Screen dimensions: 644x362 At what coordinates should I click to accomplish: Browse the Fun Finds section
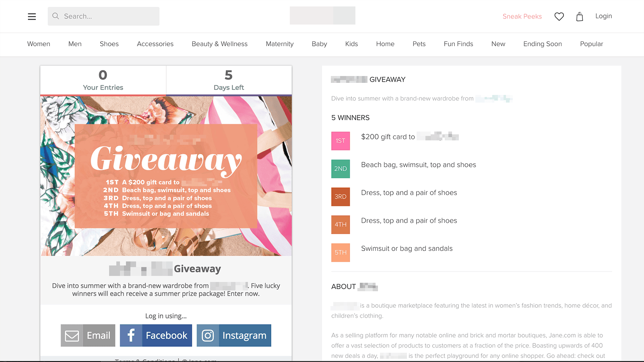pyautogui.click(x=458, y=44)
